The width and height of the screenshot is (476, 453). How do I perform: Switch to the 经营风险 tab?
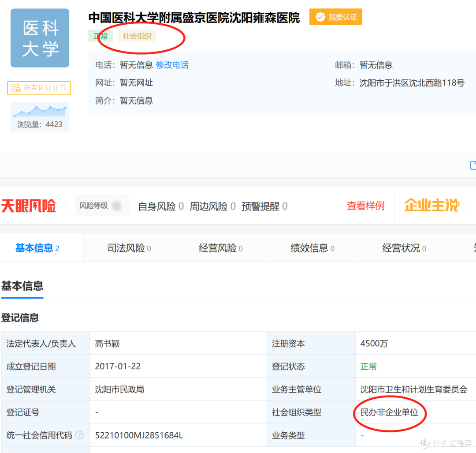(x=221, y=248)
